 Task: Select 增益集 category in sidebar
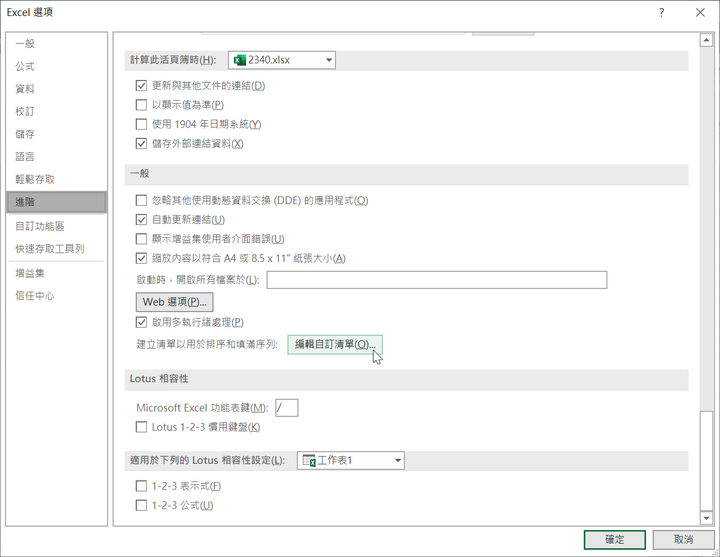click(56, 273)
